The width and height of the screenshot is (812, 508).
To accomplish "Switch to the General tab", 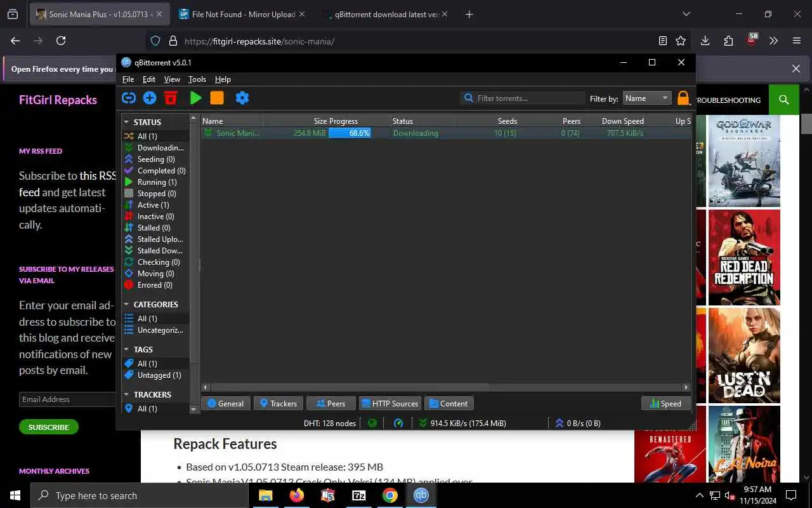I will [225, 403].
